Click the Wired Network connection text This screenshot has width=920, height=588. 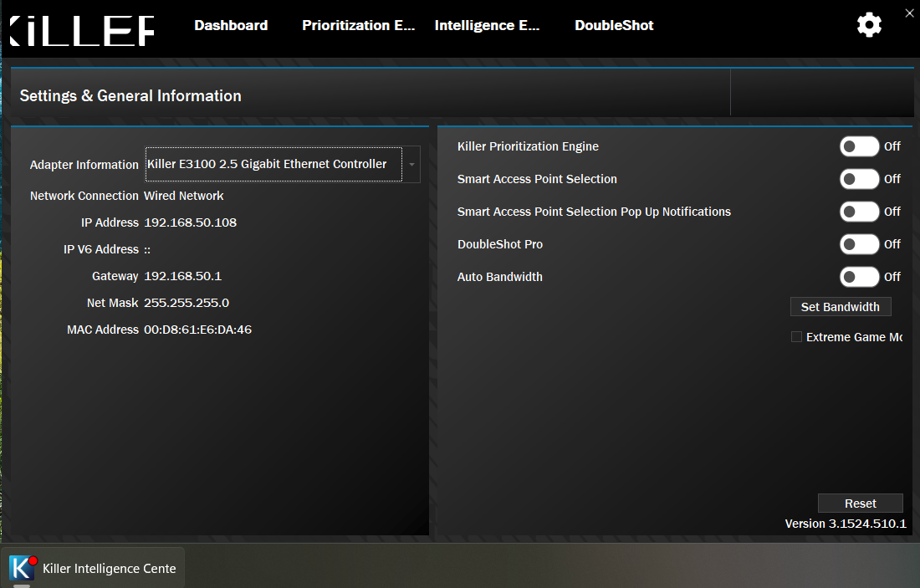pos(184,196)
